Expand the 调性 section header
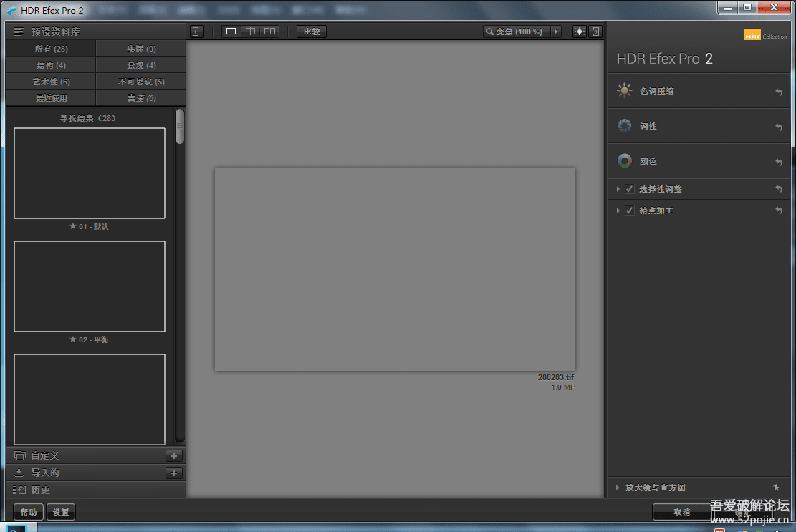 click(x=699, y=126)
